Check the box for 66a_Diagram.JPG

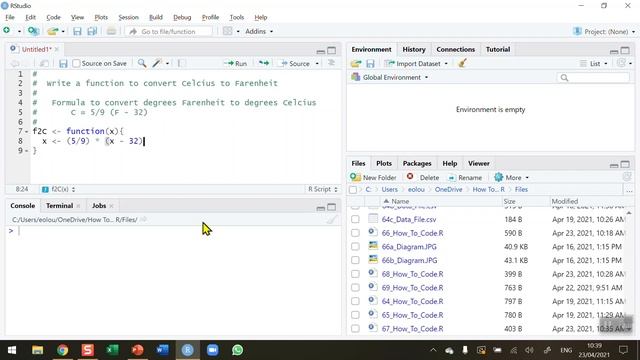point(356,247)
